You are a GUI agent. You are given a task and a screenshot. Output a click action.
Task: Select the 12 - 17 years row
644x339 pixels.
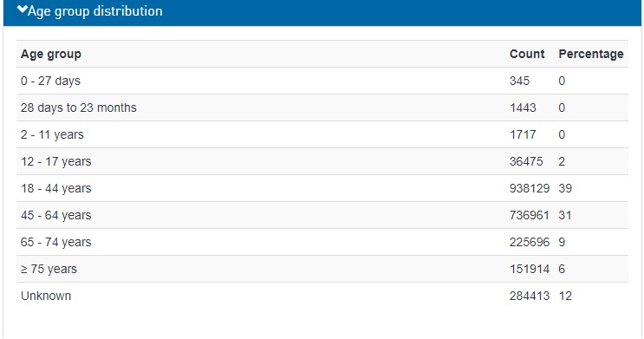[x=322, y=161]
